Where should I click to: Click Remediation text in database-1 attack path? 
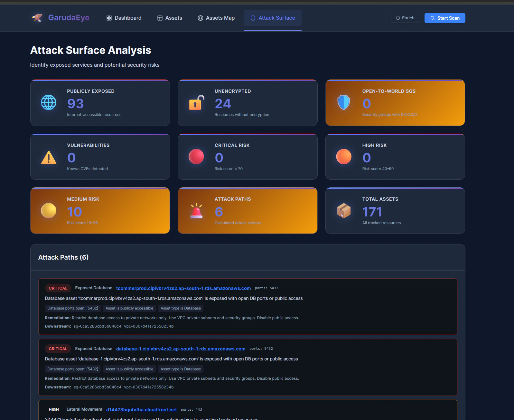tap(172, 378)
